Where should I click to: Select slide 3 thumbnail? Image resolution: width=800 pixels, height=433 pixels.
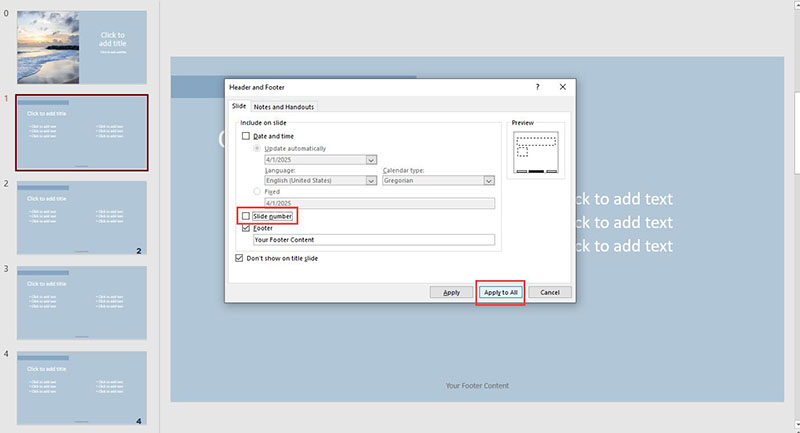82,302
